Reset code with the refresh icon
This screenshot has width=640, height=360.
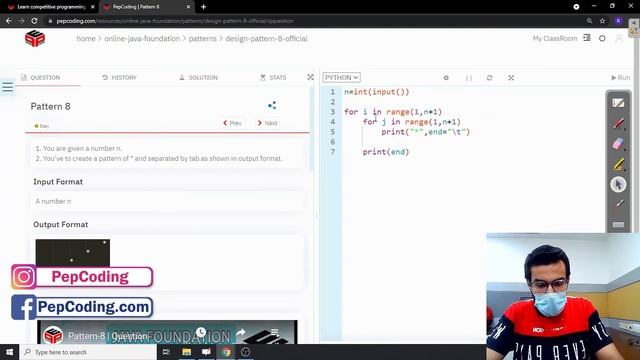pos(489,78)
